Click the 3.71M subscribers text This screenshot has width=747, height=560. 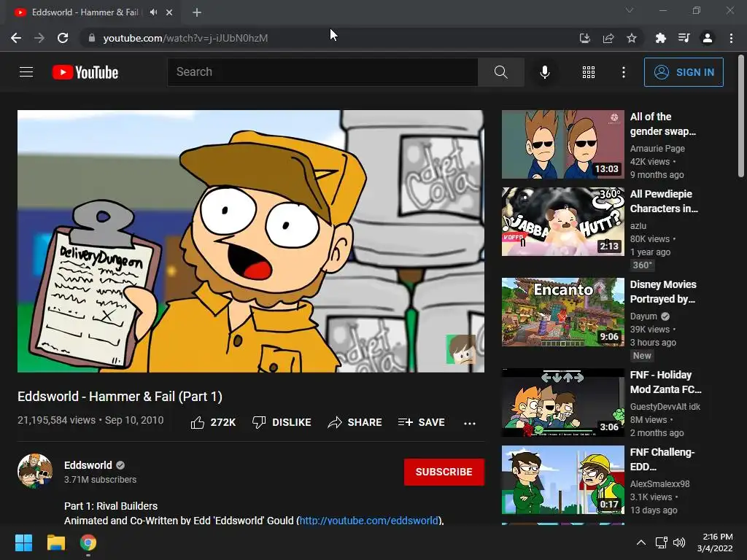tap(101, 480)
